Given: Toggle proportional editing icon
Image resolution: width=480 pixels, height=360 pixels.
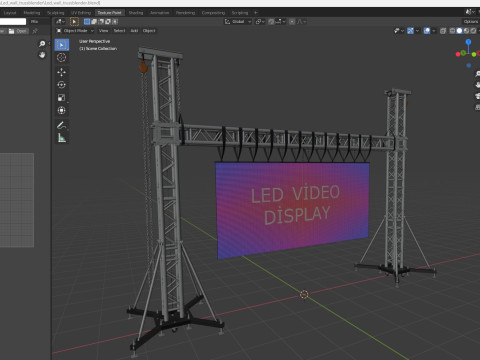Looking at the screenshot, I should click(292, 22).
